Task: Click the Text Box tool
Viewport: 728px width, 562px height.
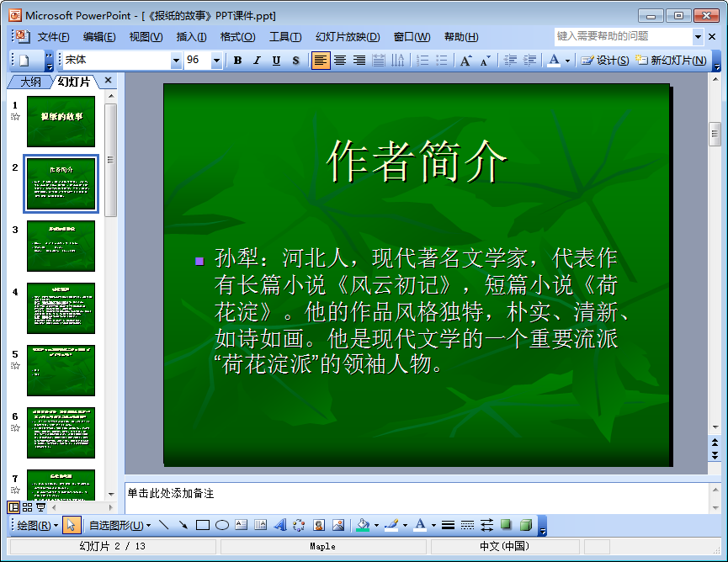Action: click(x=242, y=525)
